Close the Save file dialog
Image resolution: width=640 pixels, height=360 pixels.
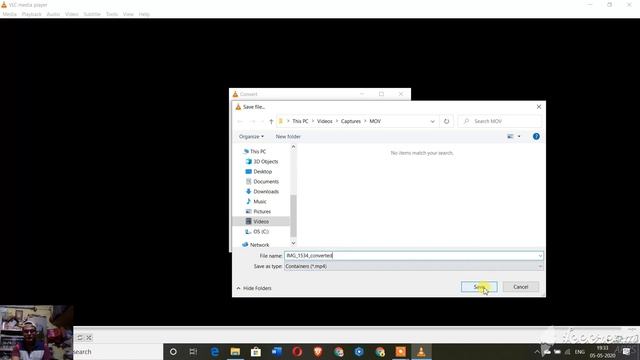539,107
